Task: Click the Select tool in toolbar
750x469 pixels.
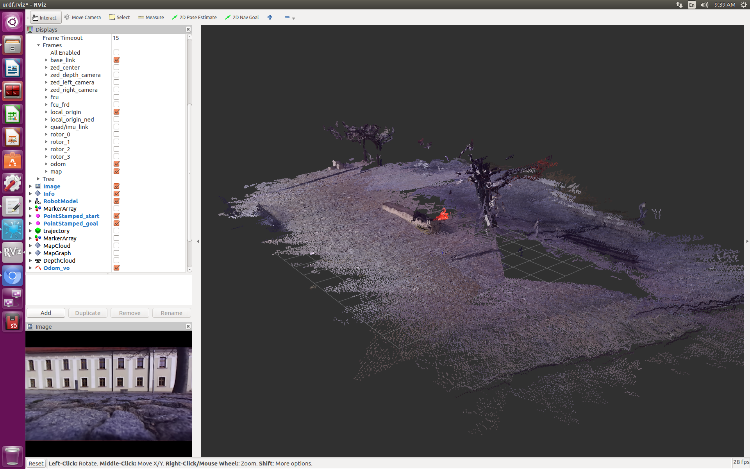Action: [119, 17]
